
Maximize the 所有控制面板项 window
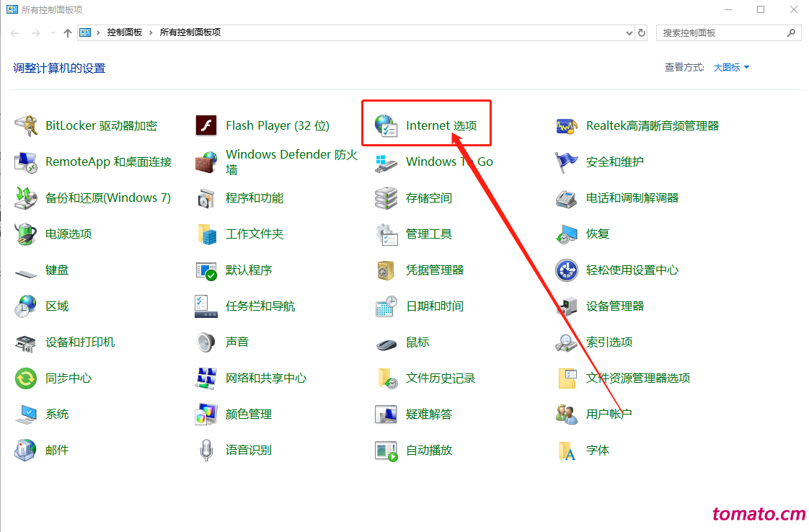[x=761, y=9]
